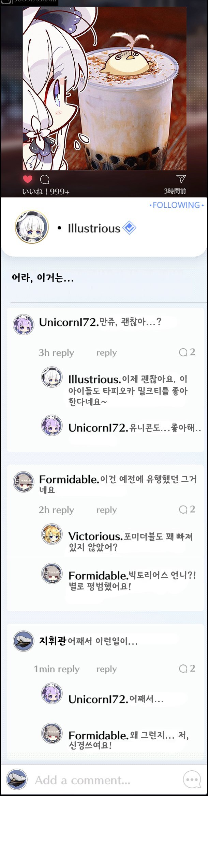Open Victorious's avatar in reply thread
This screenshot has height=868, width=208.
click(52, 534)
